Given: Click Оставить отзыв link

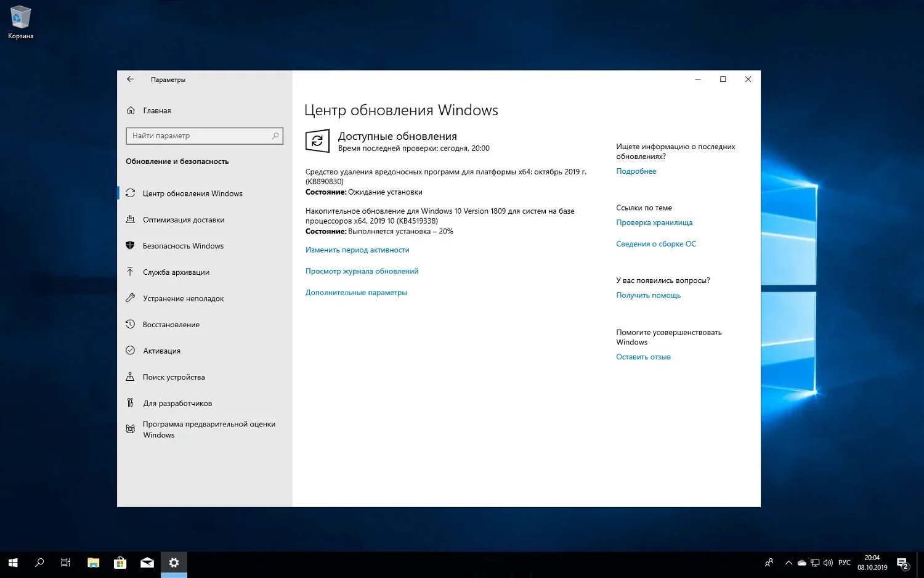Looking at the screenshot, I should (x=643, y=357).
